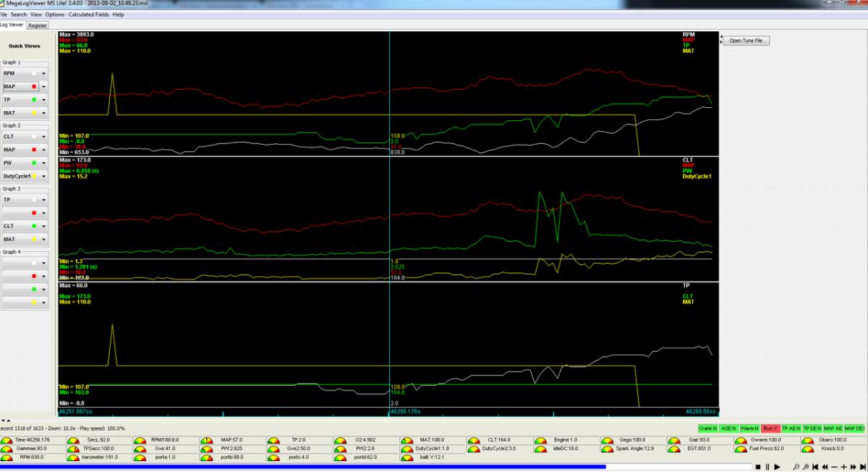Click Crank:N status indicator
Image resolution: width=868 pixels, height=472 pixels.
707,429
